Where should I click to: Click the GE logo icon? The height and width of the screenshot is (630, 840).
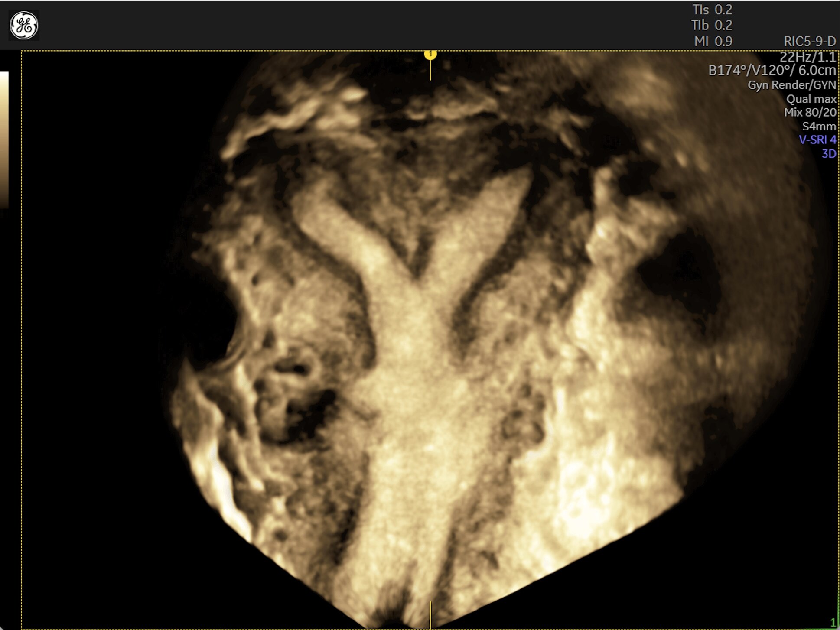pos(24,25)
